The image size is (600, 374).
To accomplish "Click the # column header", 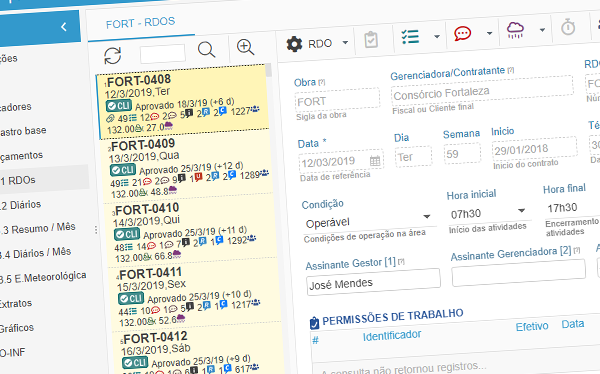I will 315,340.
